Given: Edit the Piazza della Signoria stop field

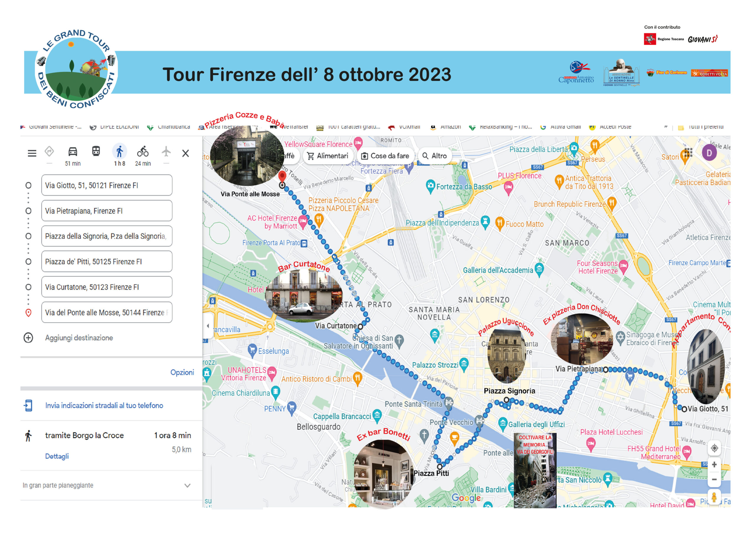Looking at the screenshot, I should pos(107,236).
